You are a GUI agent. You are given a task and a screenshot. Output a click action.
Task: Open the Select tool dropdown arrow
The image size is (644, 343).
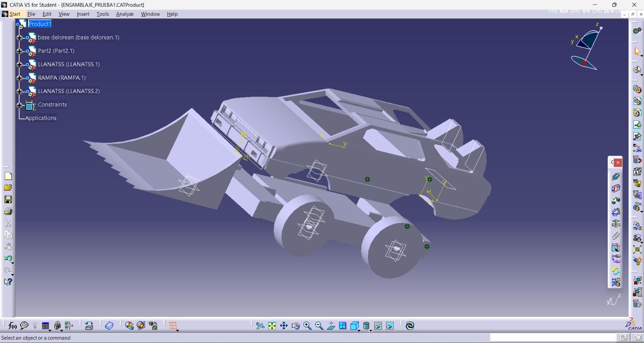[641, 56]
